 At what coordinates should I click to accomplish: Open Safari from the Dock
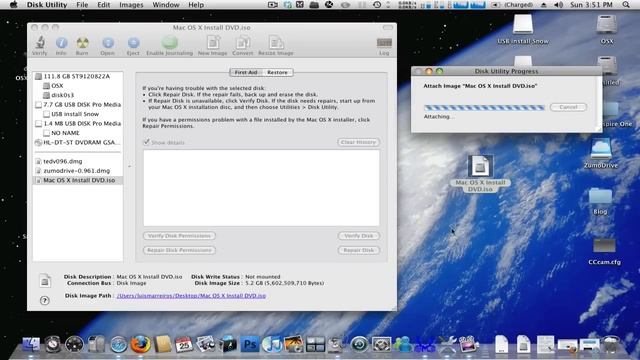pyautogui.click(x=119, y=344)
